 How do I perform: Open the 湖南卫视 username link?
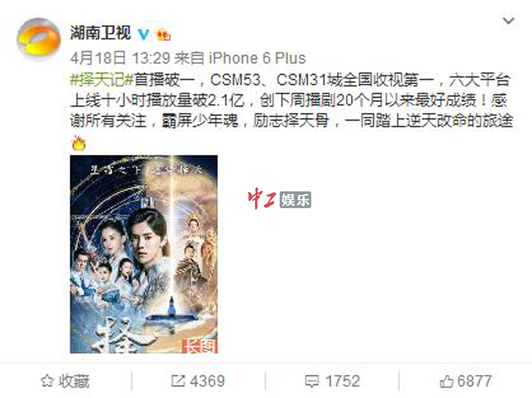tap(100, 33)
